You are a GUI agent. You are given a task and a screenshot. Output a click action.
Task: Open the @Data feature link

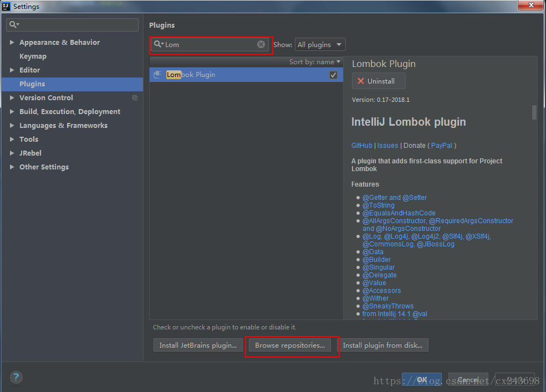pyautogui.click(x=373, y=252)
